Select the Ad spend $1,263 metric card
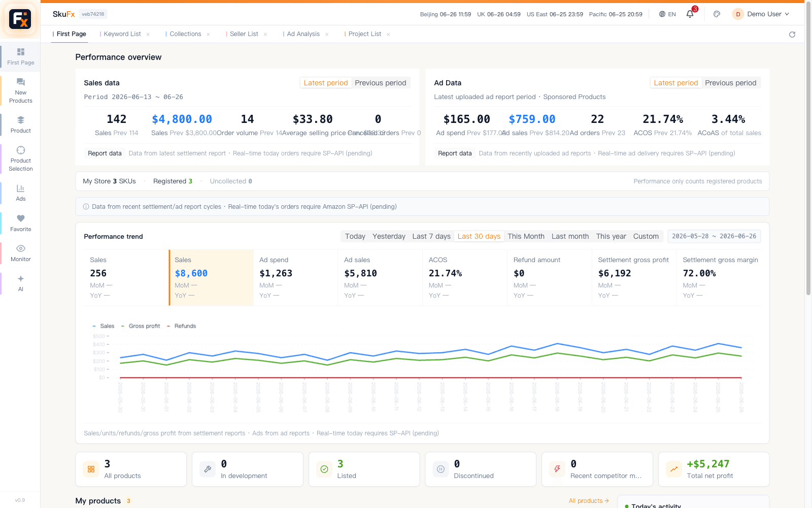Viewport: 812px width, 508px height. coord(295,277)
